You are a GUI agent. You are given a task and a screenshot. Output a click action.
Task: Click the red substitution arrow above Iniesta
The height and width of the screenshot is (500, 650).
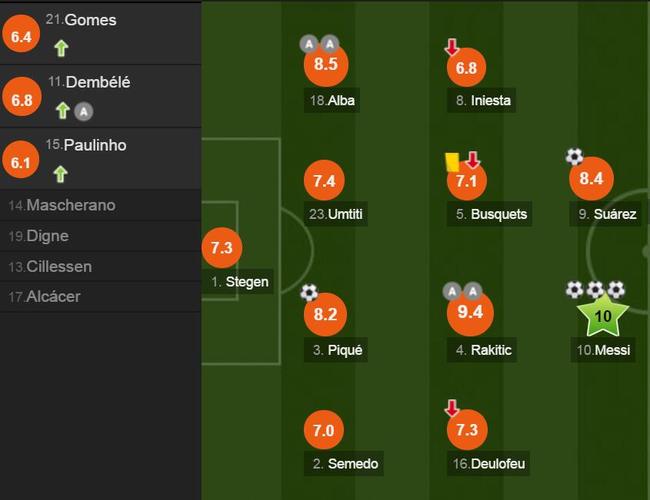(452, 47)
